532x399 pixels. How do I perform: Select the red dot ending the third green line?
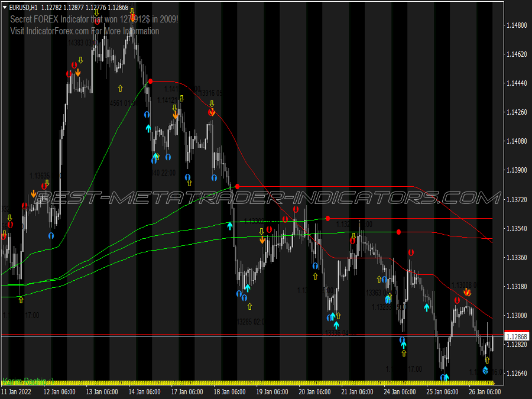click(x=327, y=219)
